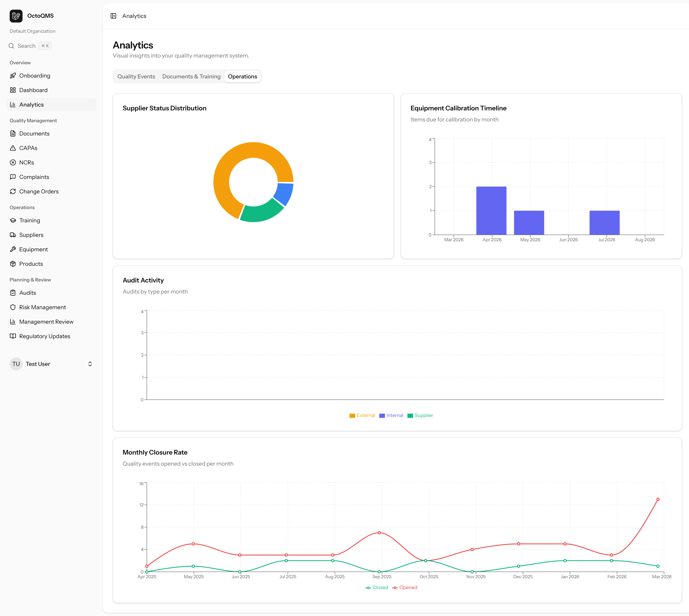Open Audits clipboard icon
Image resolution: width=689 pixels, height=616 pixels.
pyautogui.click(x=13, y=293)
